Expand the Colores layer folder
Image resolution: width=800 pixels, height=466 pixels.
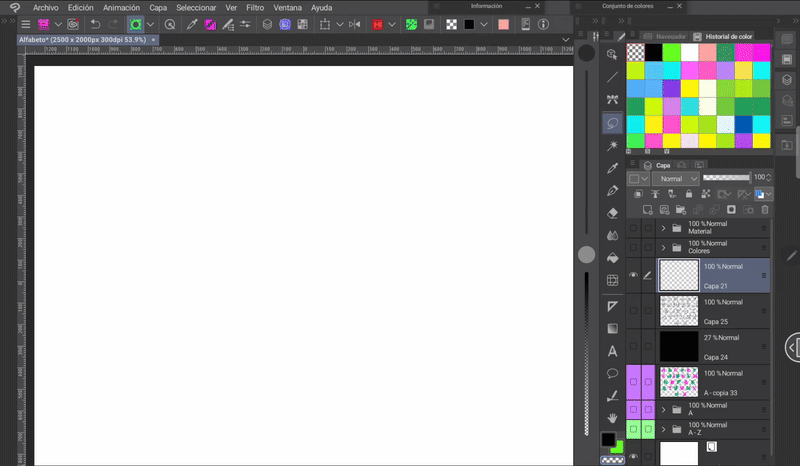663,248
